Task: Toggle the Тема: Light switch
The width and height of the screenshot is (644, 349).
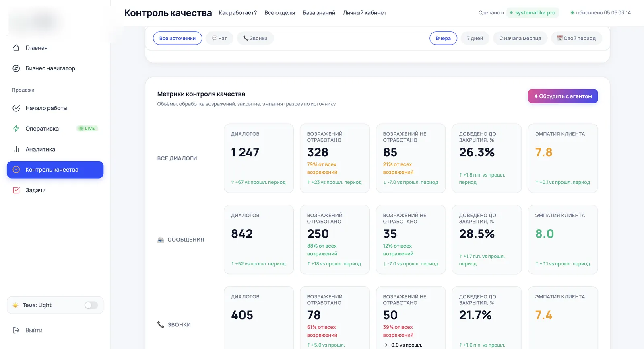Action: (x=91, y=305)
